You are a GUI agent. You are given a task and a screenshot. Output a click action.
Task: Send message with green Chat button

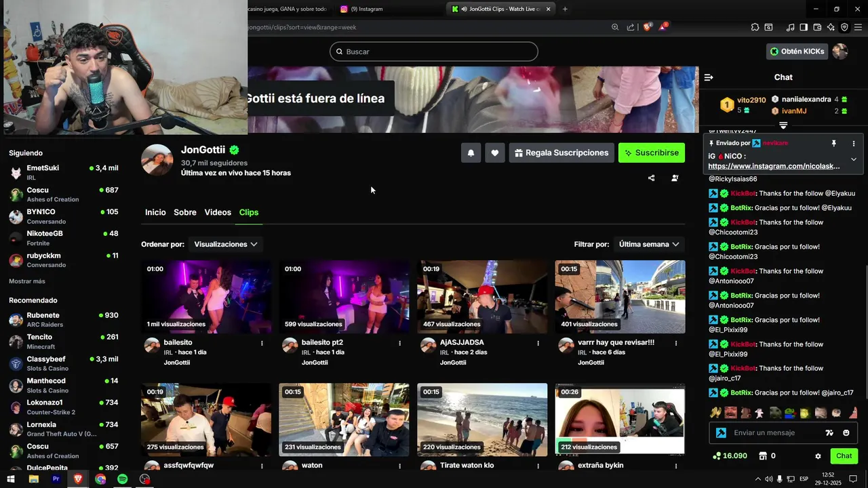844,456
